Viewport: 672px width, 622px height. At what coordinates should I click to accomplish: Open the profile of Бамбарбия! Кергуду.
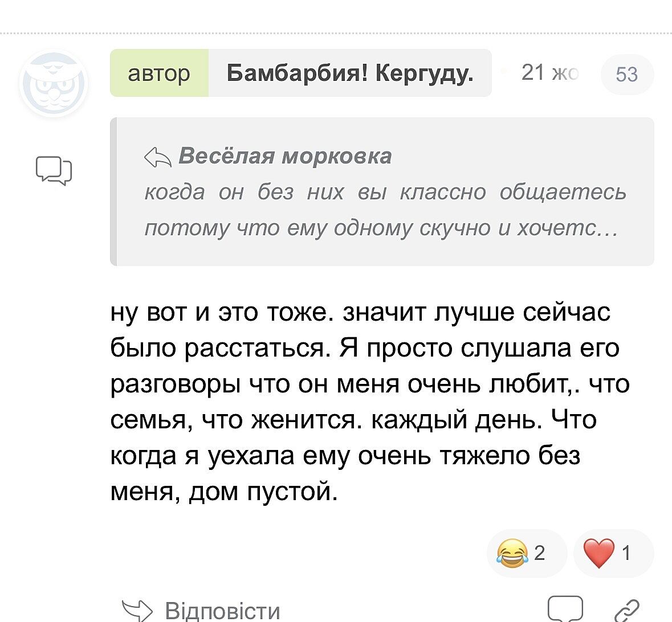(x=349, y=73)
